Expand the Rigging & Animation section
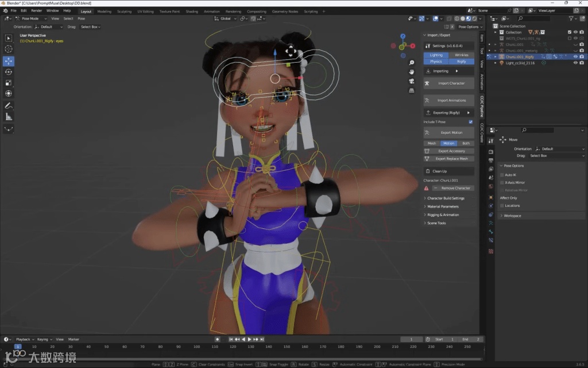Viewport: 588px width, 368px height. coord(443,215)
